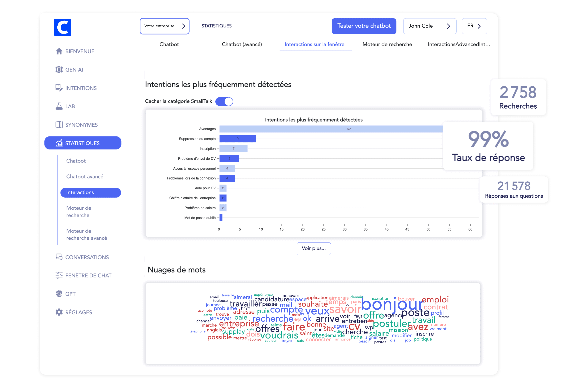Expand the FR language selector
This screenshot has width=588, height=388.
(474, 26)
